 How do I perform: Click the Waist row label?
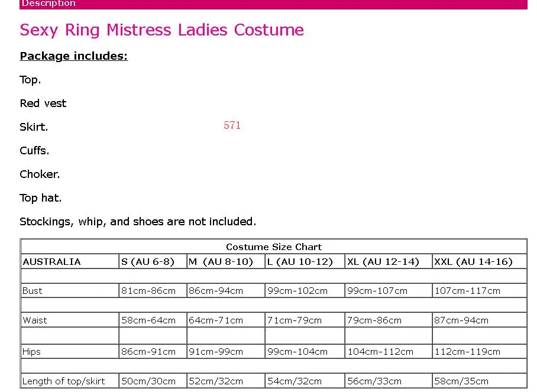34,320
